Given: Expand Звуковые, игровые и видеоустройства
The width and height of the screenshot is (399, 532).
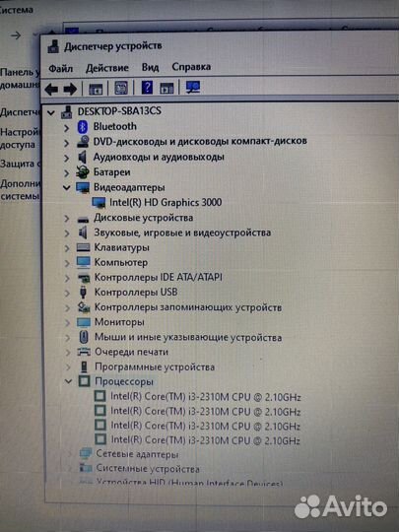Looking at the screenshot, I should [67, 233].
